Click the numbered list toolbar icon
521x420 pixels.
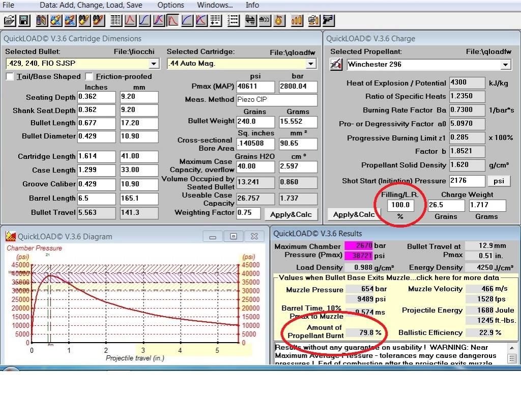click(233, 20)
